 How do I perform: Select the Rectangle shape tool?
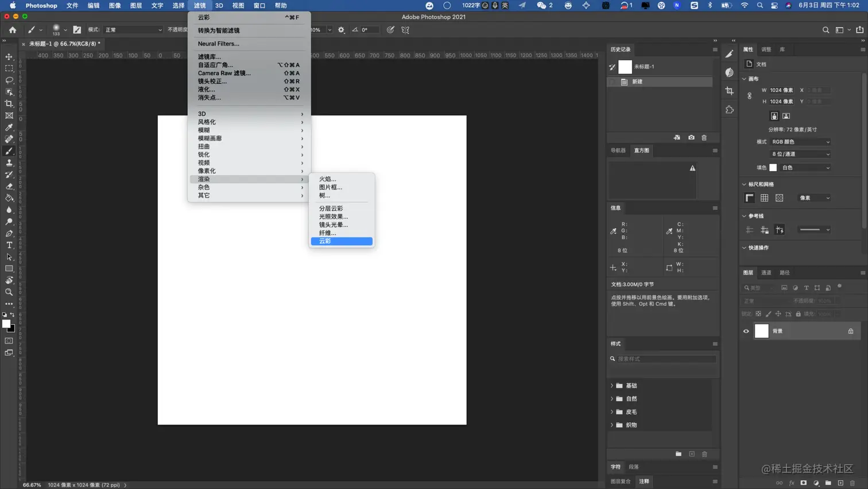9,268
